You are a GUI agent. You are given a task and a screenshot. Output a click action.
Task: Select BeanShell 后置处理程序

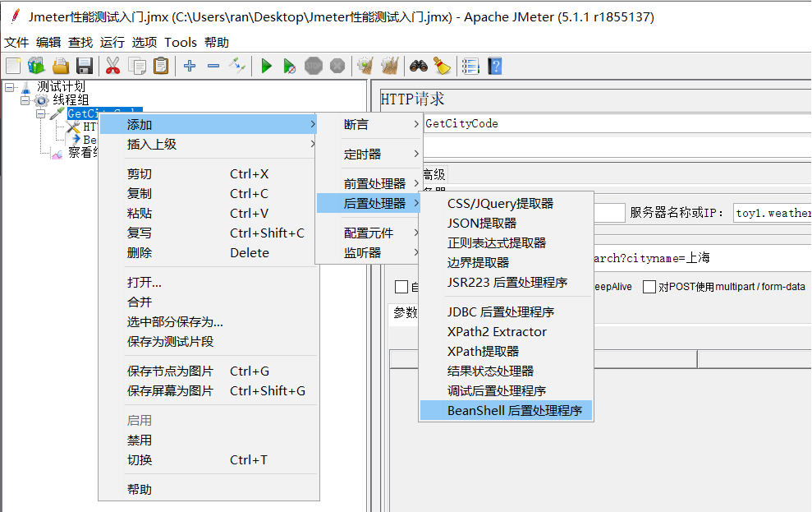(506, 411)
